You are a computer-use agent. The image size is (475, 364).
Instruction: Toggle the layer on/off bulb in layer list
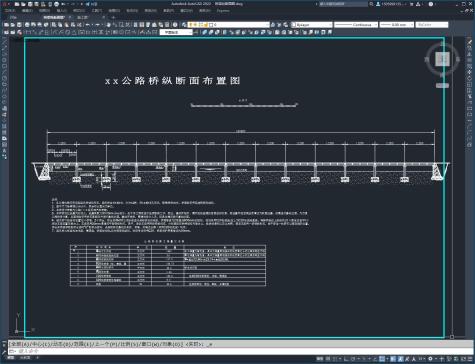[x=191, y=25]
